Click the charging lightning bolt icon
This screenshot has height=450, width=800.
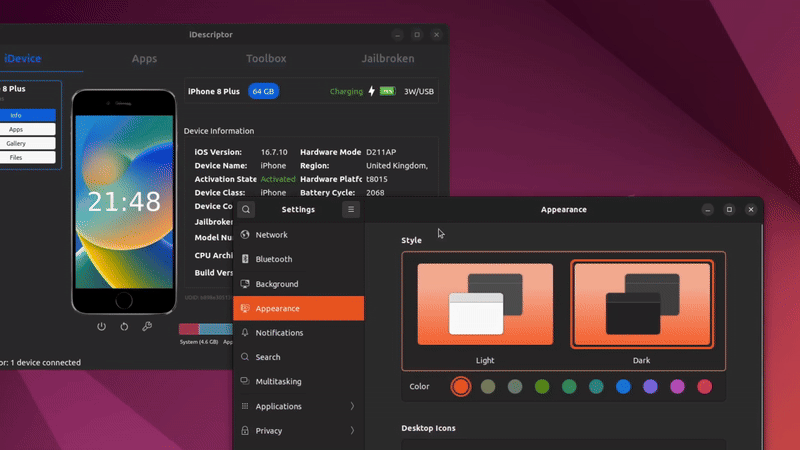[371, 91]
